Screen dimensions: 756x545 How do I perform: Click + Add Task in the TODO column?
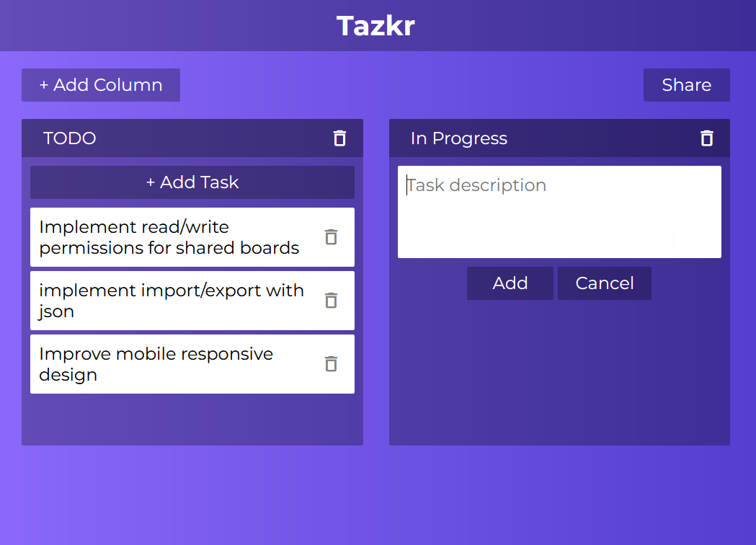192,182
